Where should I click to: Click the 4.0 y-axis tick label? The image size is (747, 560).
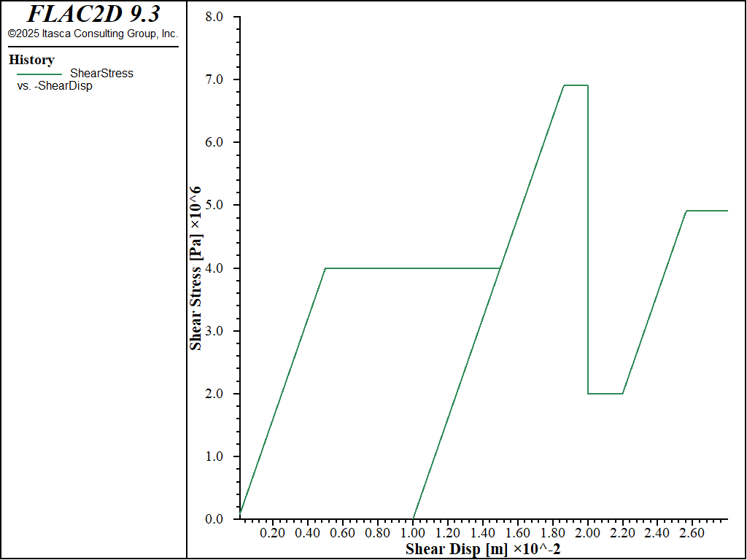pyautogui.click(x=214, y=268)
